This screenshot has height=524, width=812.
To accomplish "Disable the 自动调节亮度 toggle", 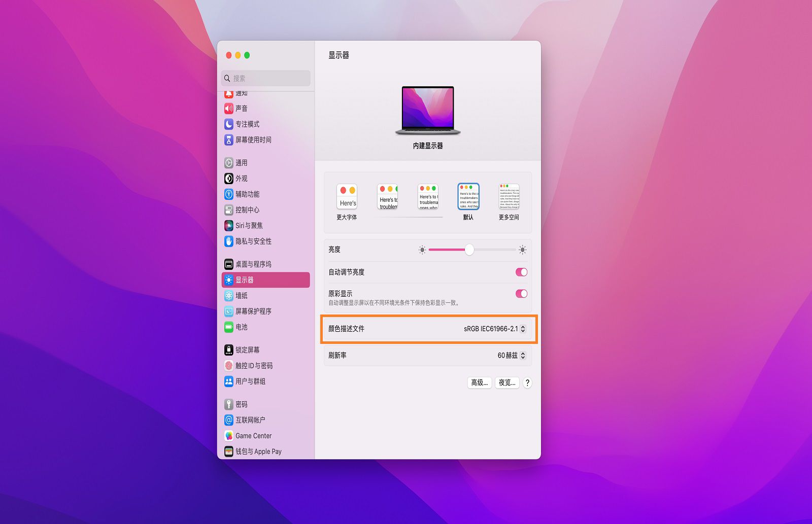I will 521,272.
